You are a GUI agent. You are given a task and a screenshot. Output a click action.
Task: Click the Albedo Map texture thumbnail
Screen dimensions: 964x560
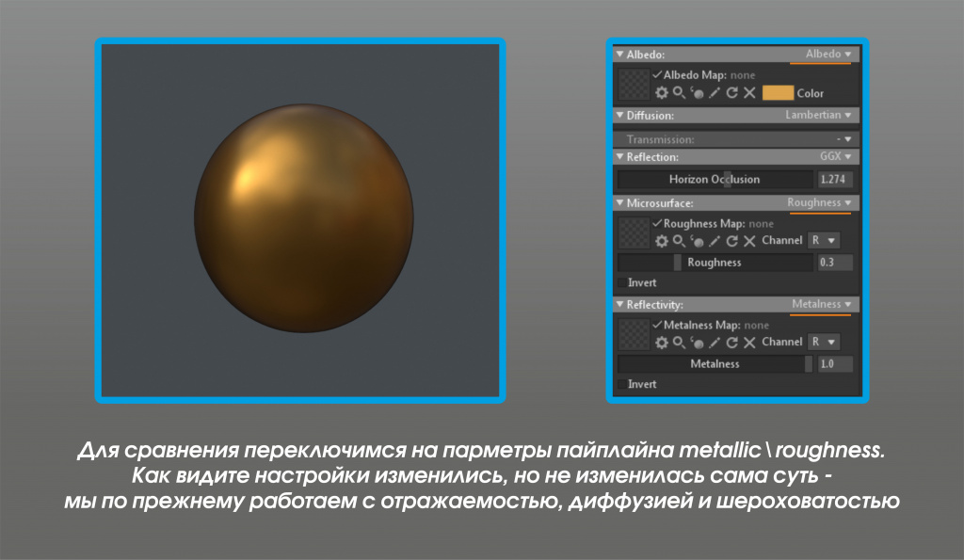(634, 84)
